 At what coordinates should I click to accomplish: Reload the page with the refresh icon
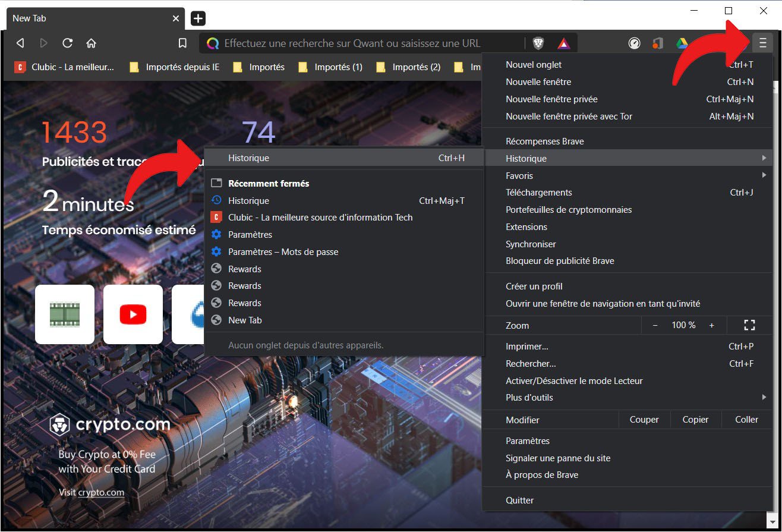[x=67, y=43]
